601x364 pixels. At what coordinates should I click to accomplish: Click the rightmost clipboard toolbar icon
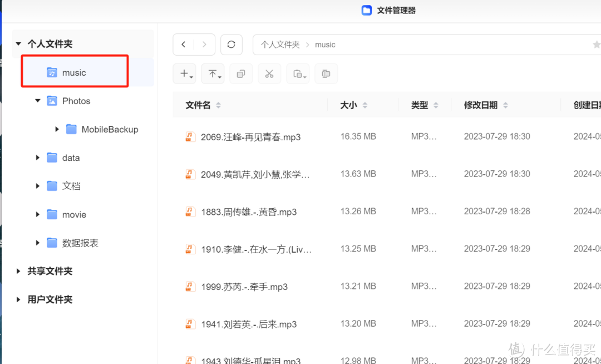click(x=326, y=73)
